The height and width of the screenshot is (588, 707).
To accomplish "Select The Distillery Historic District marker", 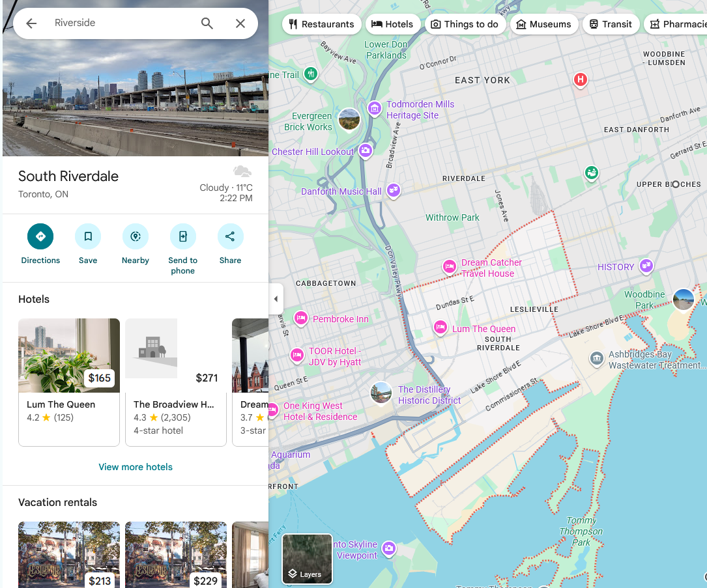I will [x=381, y=393].
